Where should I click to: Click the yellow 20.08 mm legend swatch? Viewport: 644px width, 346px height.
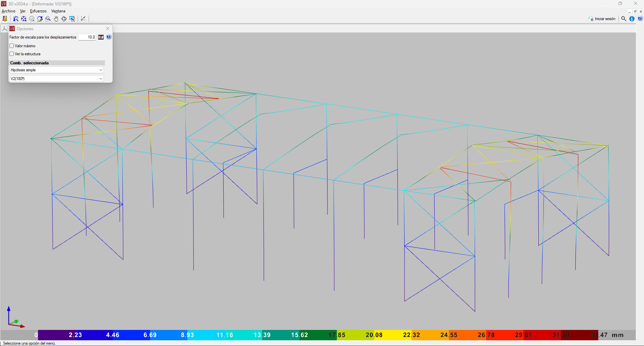(x=393, y=335)
